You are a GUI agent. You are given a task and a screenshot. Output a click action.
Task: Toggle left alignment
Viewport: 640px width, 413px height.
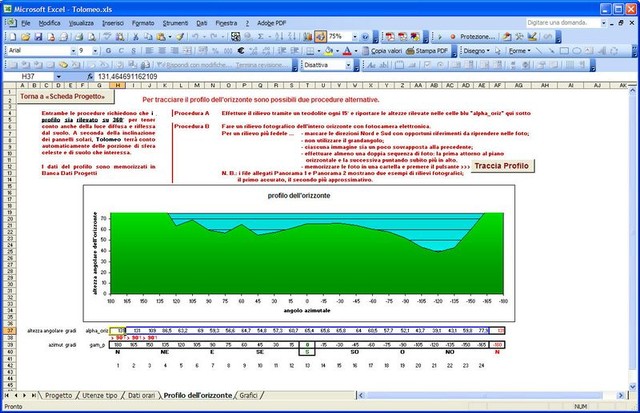(149, 51)
